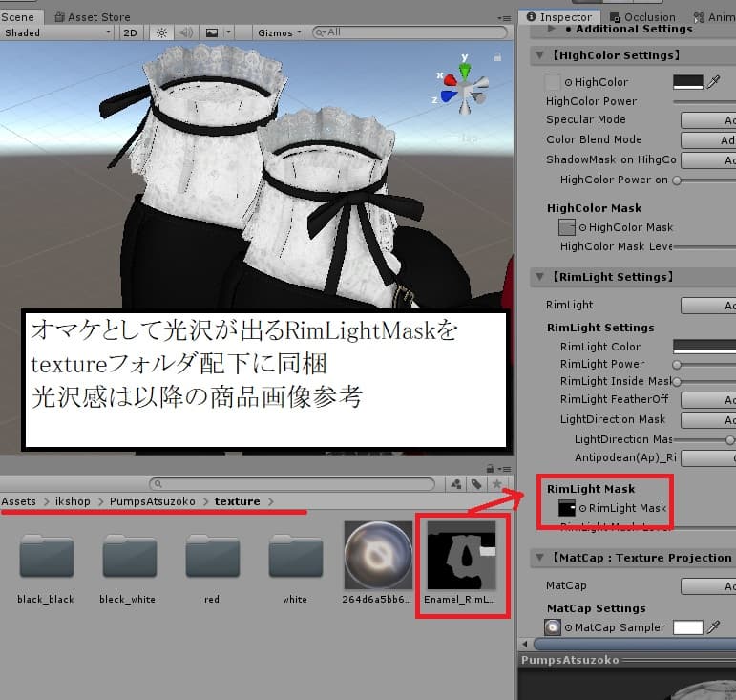This screenshot has height=700, width=736.
Task: Collapse the MatCap Texture Projection section
Action: pyautogui.click(x=539, y=558)
